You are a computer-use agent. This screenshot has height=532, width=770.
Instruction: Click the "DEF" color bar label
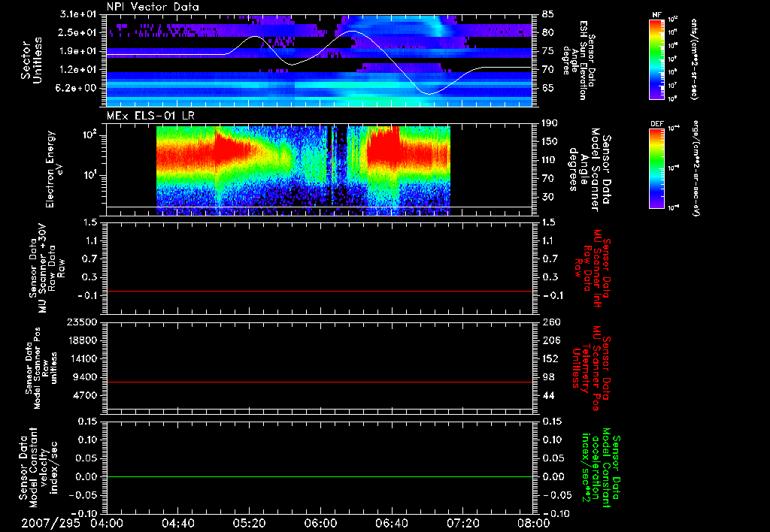(657, 124)
